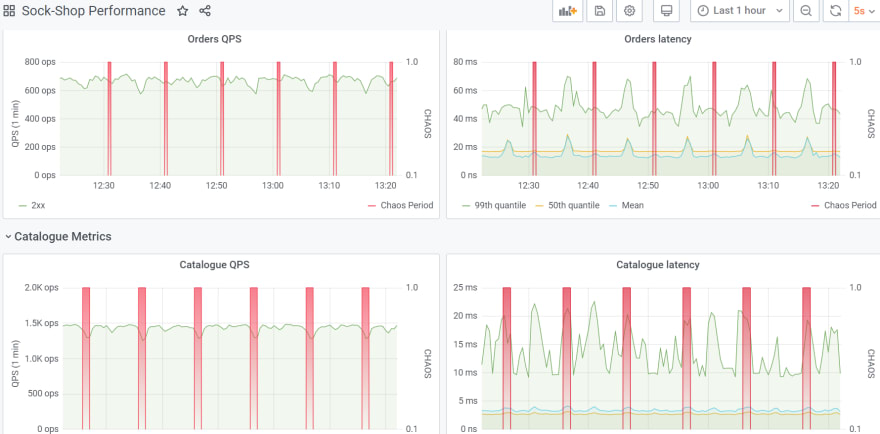Cycle view mode with monitor icon
880x434 pixels.
tap(667, 11)
